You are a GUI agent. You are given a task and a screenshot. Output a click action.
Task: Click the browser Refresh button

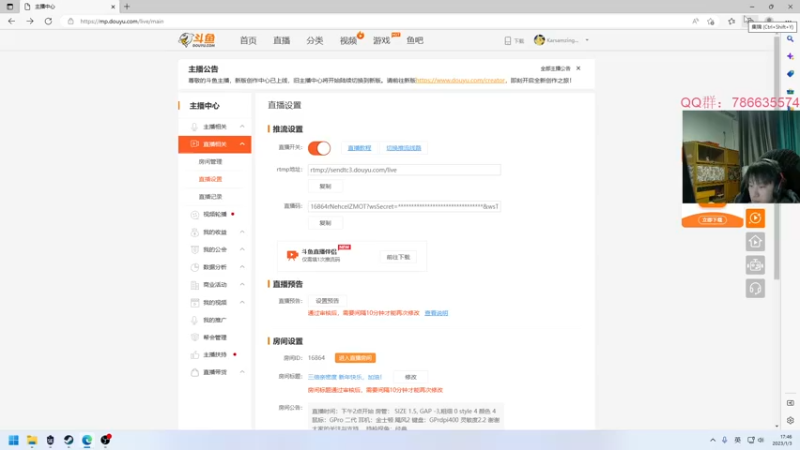click(48, 21)
